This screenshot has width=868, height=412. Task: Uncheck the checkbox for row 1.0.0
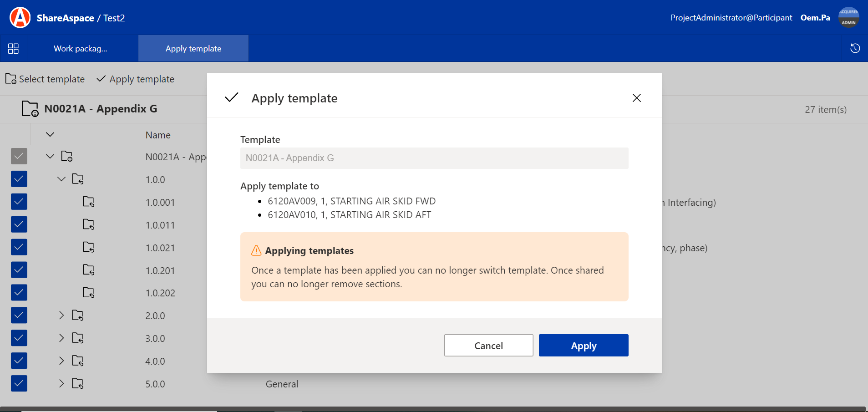tap(19, 179)
